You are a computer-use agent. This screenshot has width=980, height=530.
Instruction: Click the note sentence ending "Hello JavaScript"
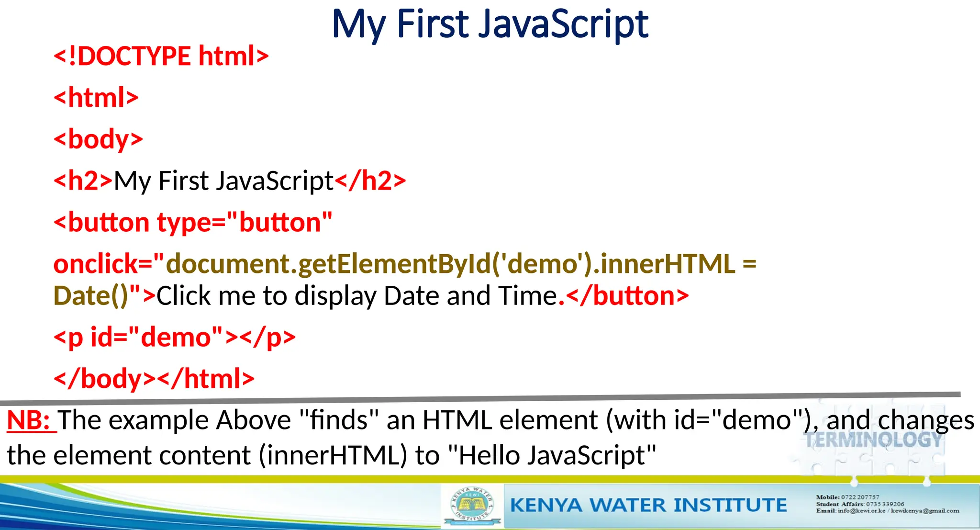pyautogui.click(x=490, y=438)
